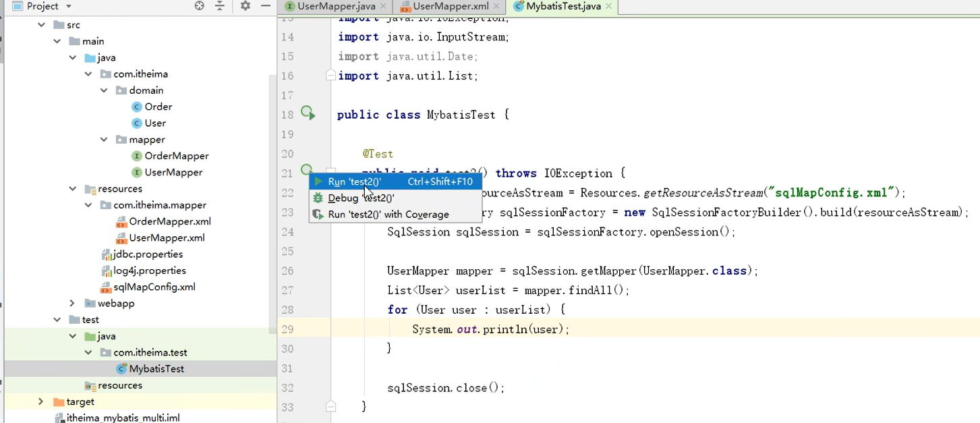The width and height of the screenshot is (980, 423).
Task: Expand the target folder
Action: (x=40, y=401)
